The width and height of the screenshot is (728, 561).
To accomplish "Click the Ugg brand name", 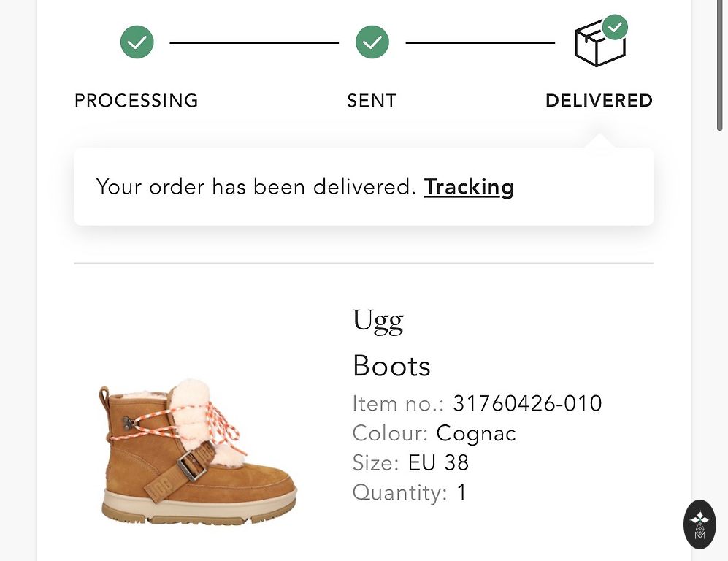I will click(x=378, y=321).
